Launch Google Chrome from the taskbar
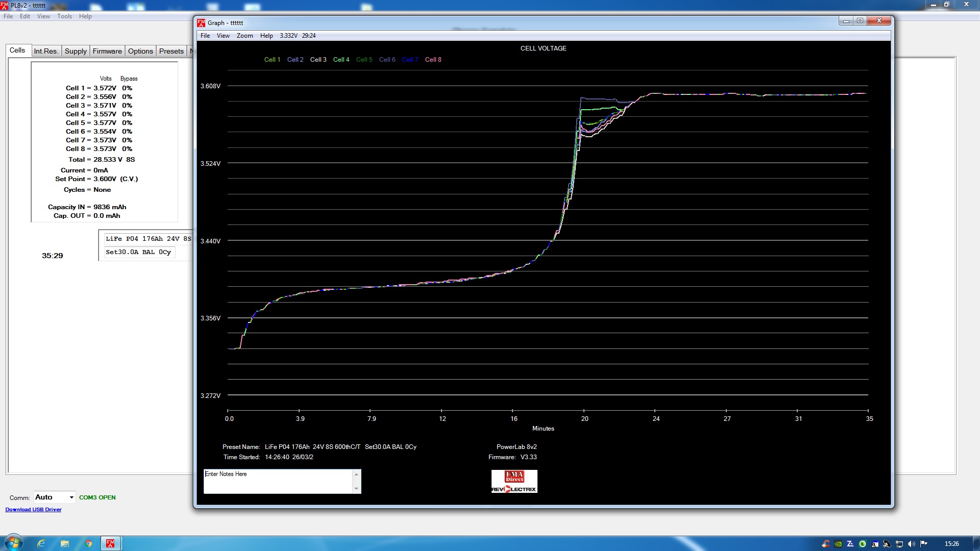980x551 pixels. tap(88, 543)
